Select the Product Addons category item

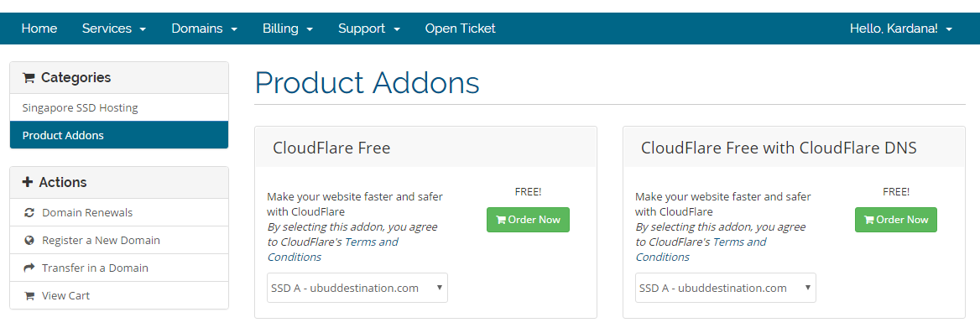(x=119, y=135)
